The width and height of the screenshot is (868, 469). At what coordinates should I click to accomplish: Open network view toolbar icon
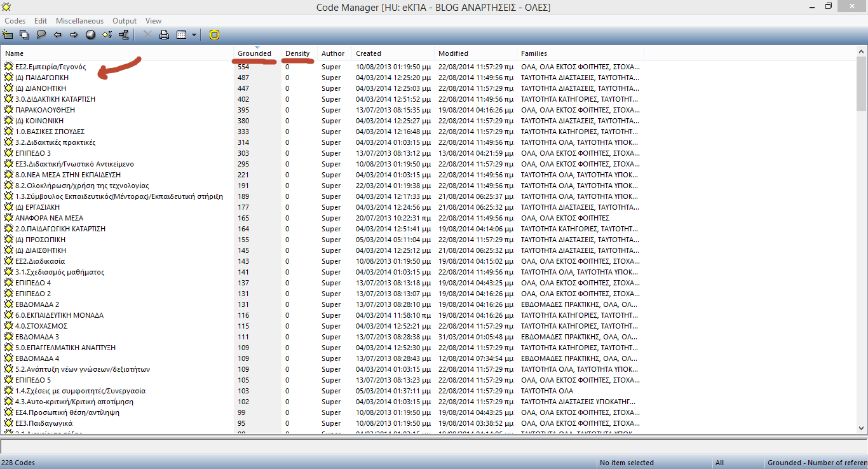[x=123, y=35]
